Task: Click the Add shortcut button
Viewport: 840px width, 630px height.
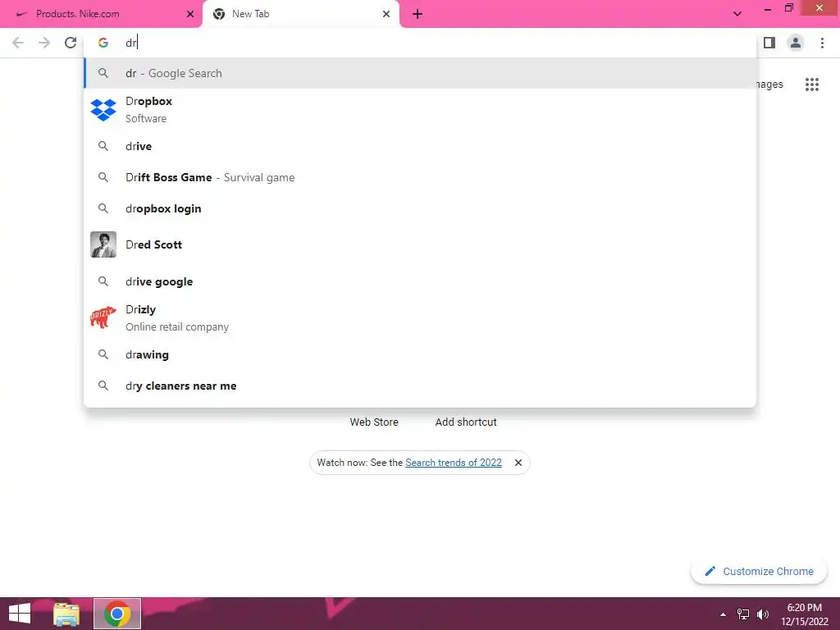Action: (466, 422)
